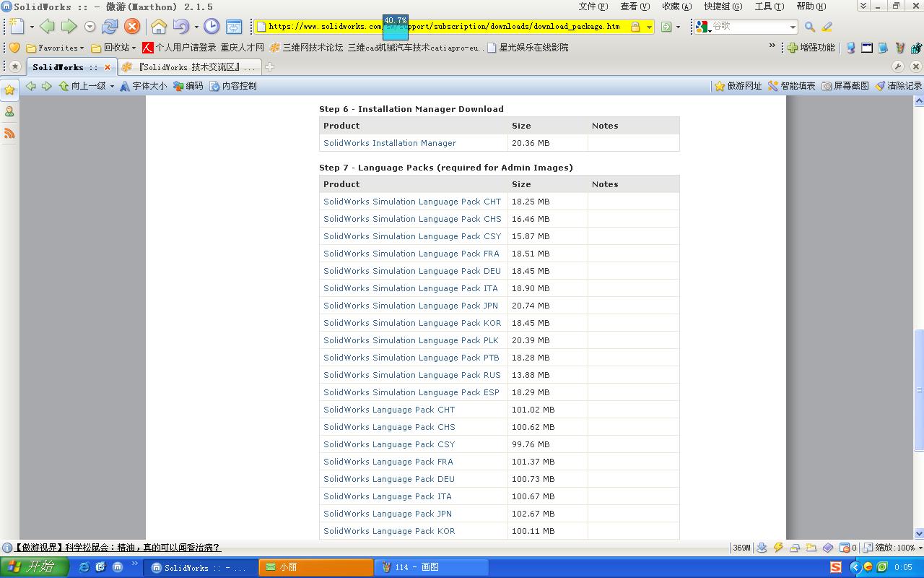Click the padlock security icon in address bar
924x578 pixels.
point(635,27)
